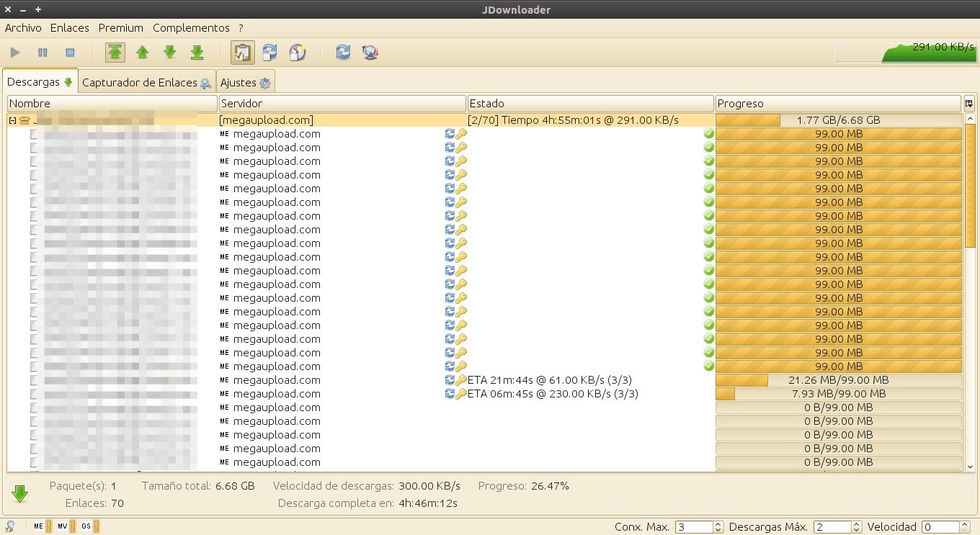
Task: Click the 21.26 MB/99.00 MB progress bar
Action: pos(838,380)
